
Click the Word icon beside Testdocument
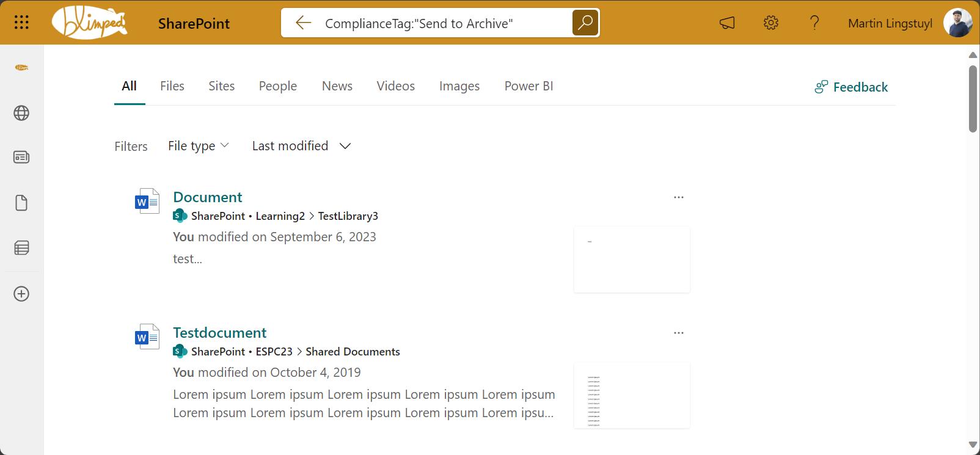(x=147, y=337)
